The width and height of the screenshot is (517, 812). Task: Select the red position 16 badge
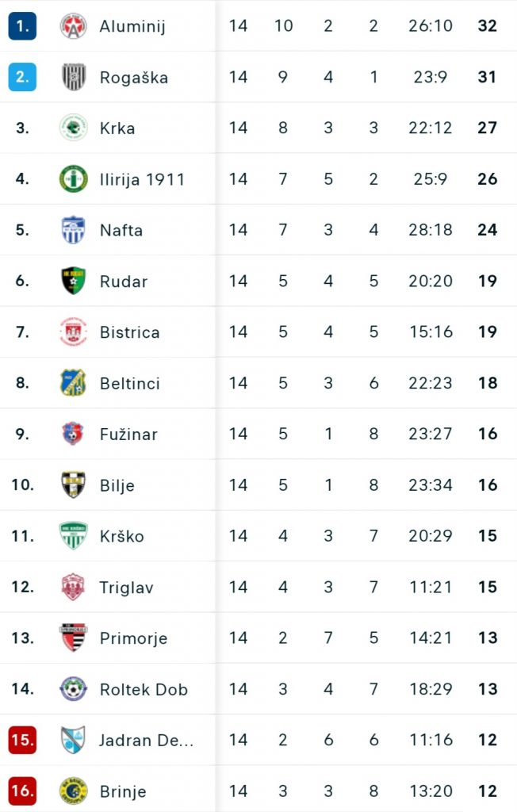[22, 791]
